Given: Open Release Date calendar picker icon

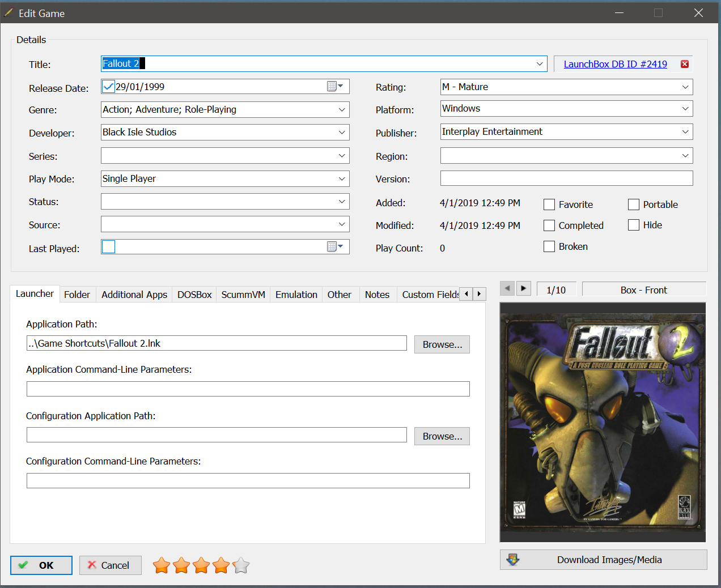Looking at the screenshot, I should tap(335, 86).
